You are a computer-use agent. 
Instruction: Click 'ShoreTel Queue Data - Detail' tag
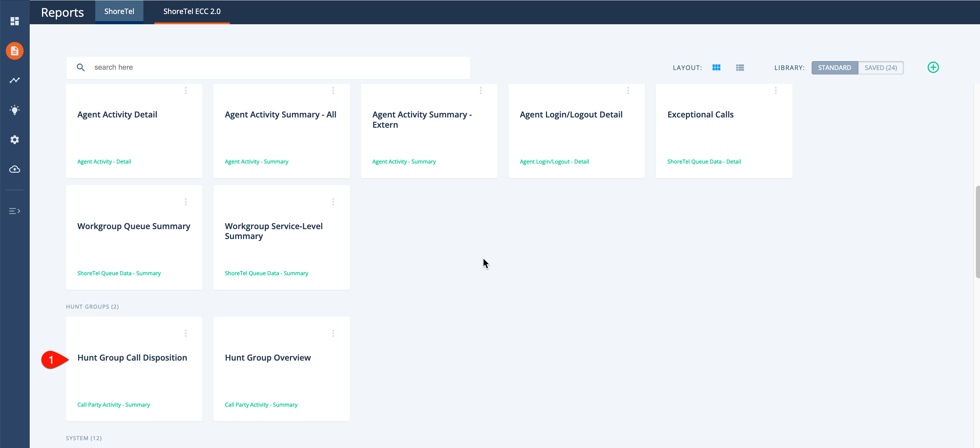[x=704, y=162]
